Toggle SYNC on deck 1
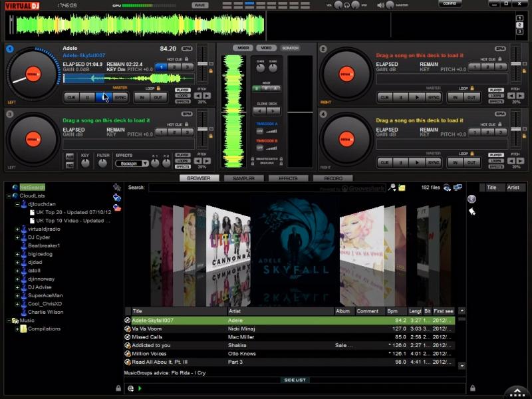 coord(120,97)
